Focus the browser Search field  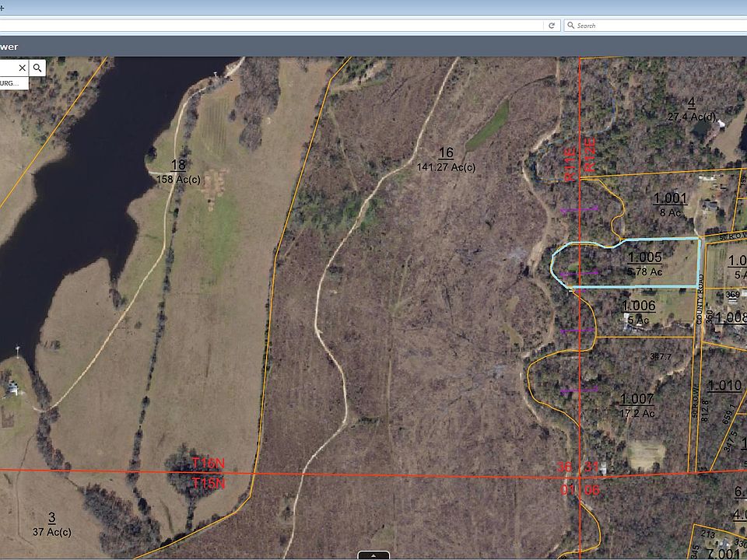[655, 26]
